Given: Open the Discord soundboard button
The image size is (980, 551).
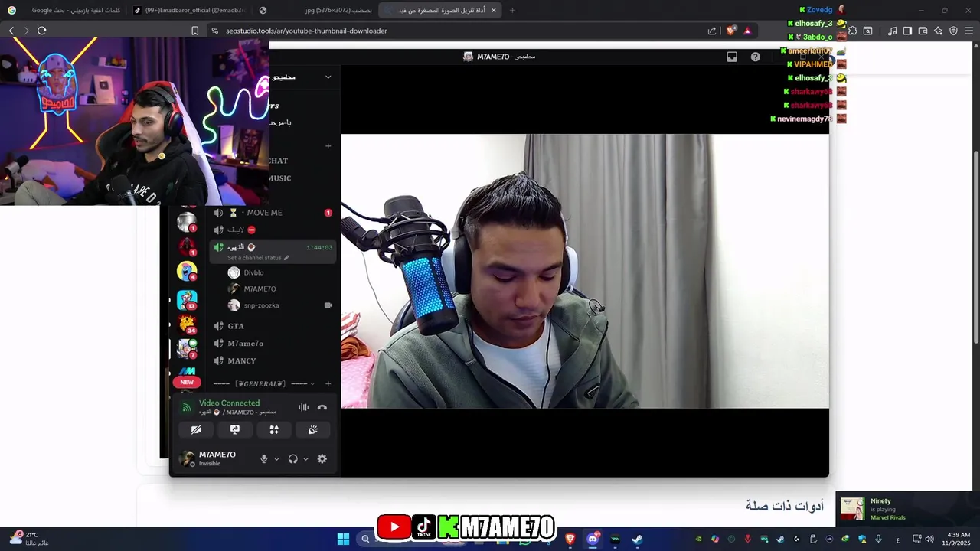Looking at the screenshot, I should click(313, 430).
